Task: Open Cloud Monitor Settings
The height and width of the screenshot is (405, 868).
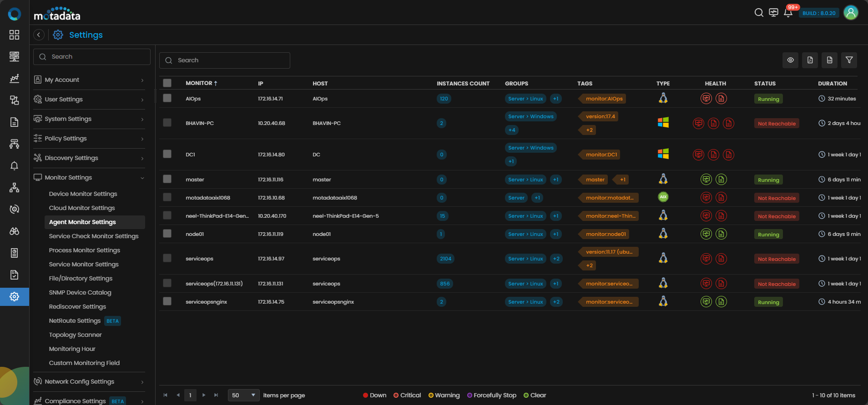Action: [x=82, y=208]
